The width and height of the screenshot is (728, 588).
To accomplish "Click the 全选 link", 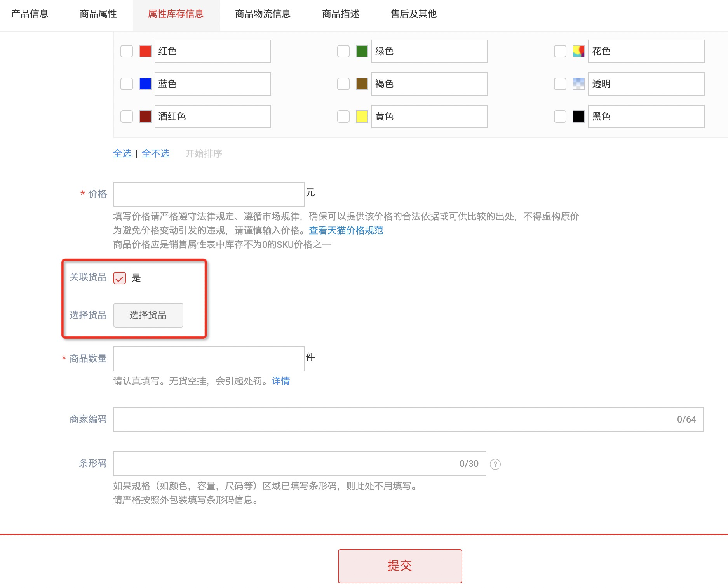I will (122, 153).
